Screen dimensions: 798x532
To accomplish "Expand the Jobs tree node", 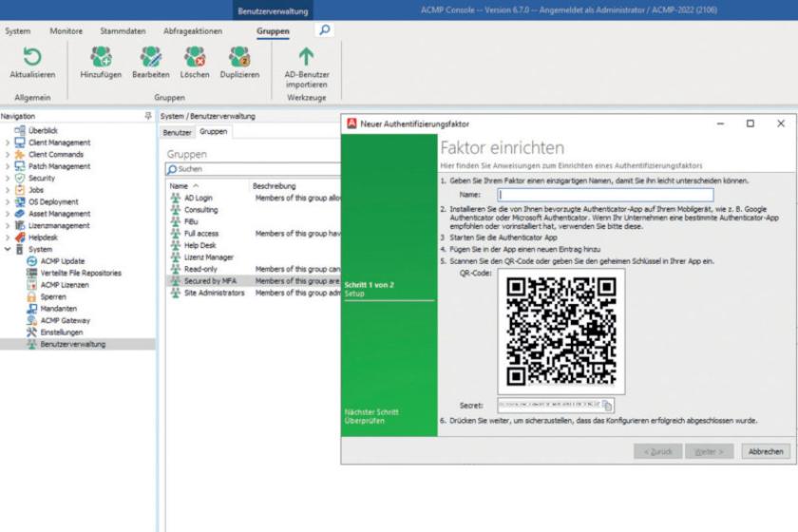I will pos(8,190).
